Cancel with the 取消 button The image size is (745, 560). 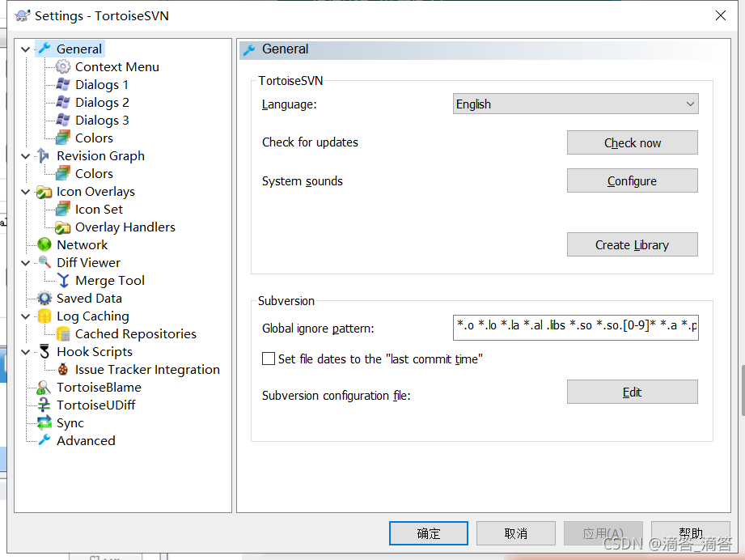(515, 533)
